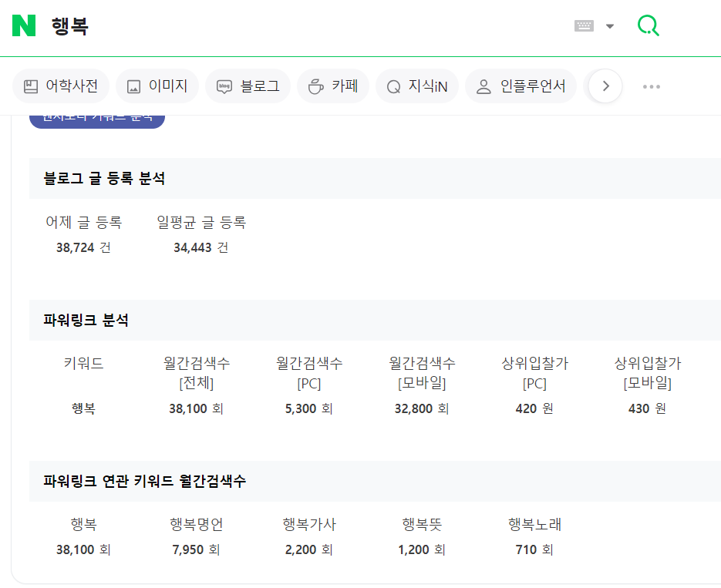This screenshot has width=721, height=588.
Task: Switch to the 지식iN tab
Action: 417,86
